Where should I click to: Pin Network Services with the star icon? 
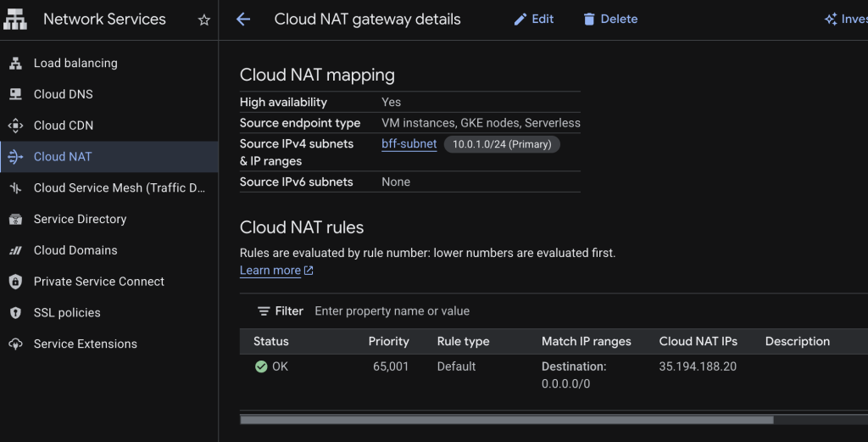click(x=204, y=20)
